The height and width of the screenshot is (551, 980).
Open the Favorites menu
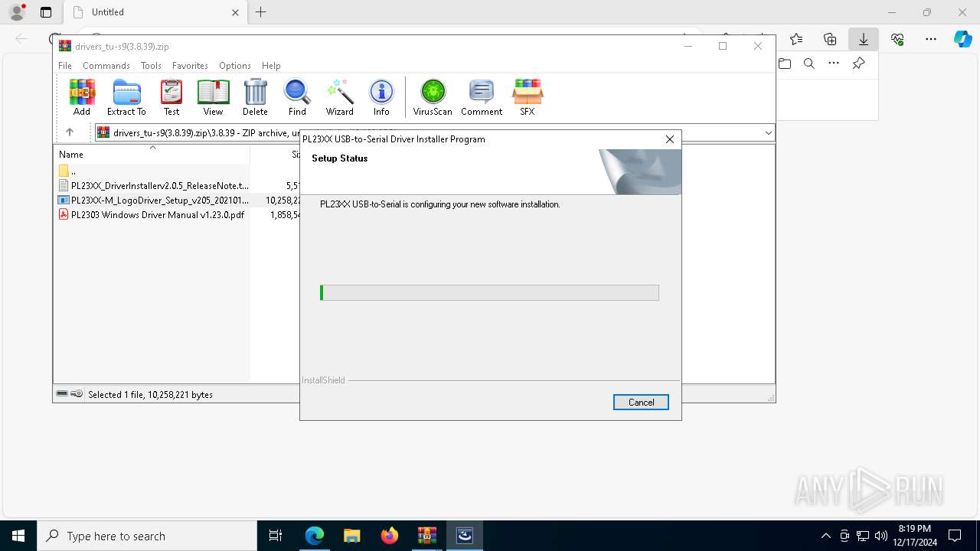pos(190,66)
